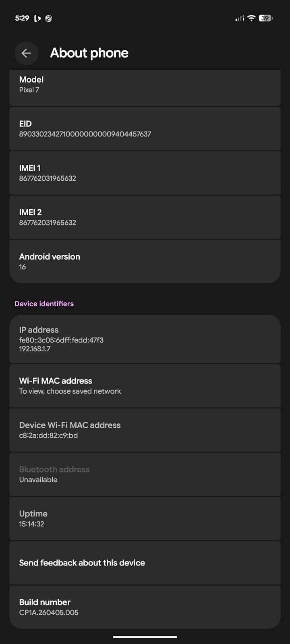Tap the battery level indicator
The image size is (290, 644).
point(265,18)
